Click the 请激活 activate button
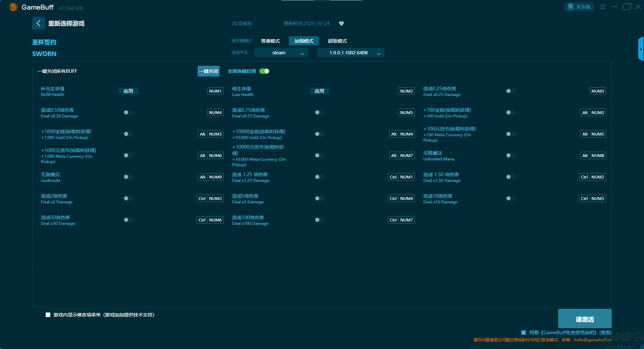 coord(585,319)
